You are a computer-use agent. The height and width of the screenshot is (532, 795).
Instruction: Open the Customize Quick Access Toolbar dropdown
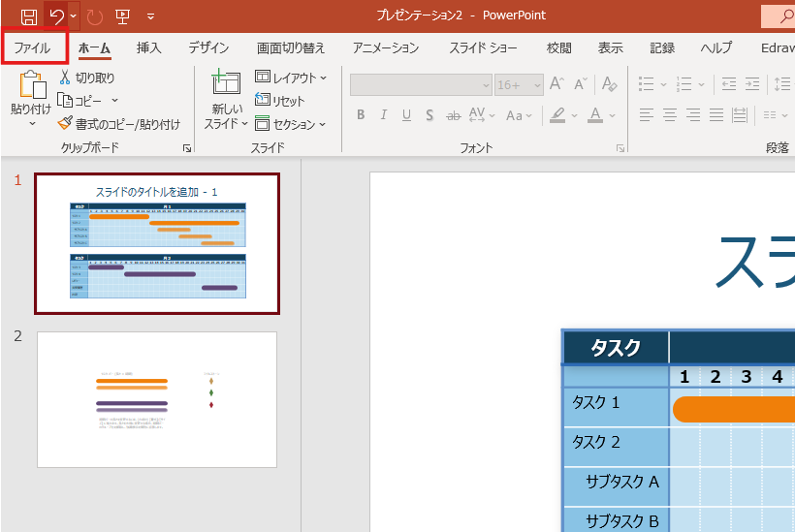coord(150,16)
